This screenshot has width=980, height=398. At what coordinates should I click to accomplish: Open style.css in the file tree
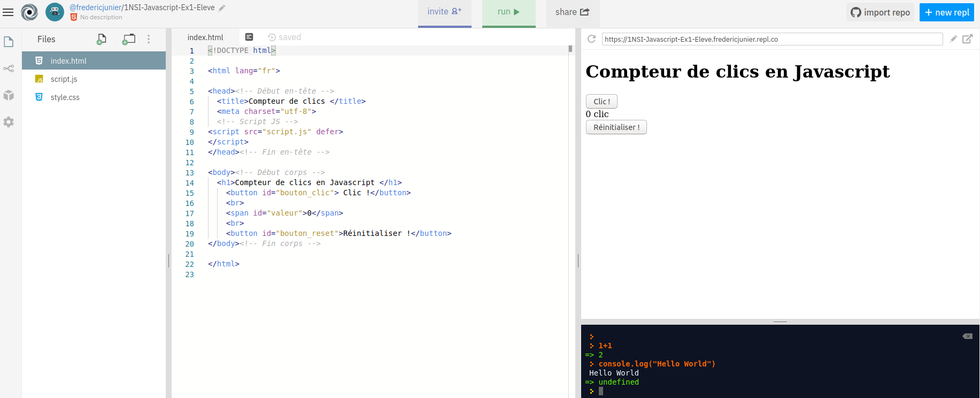point(94,97)
